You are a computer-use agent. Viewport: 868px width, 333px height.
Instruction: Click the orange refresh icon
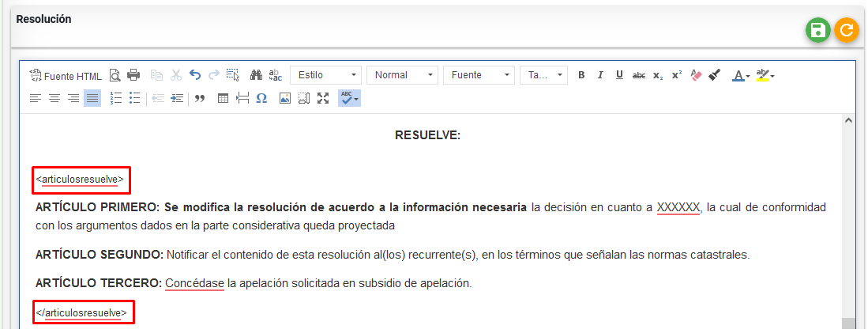coord(846,30)
